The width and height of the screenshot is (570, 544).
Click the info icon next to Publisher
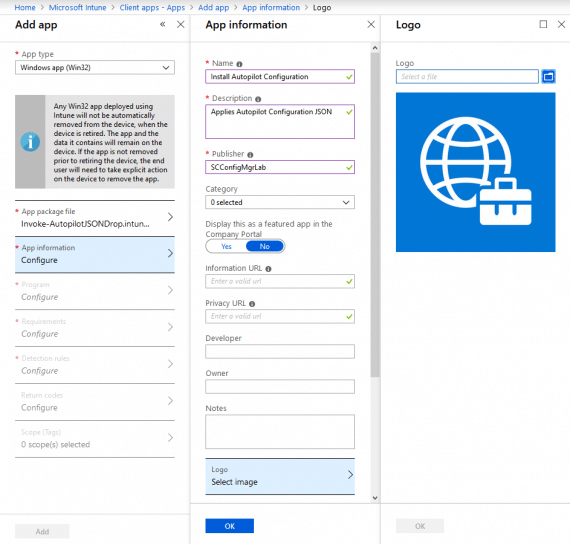250,155
